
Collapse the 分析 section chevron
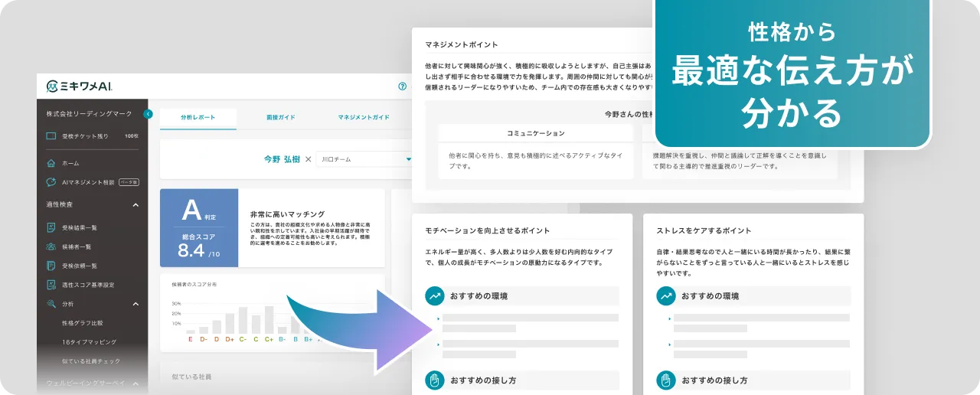pos(136,304)
